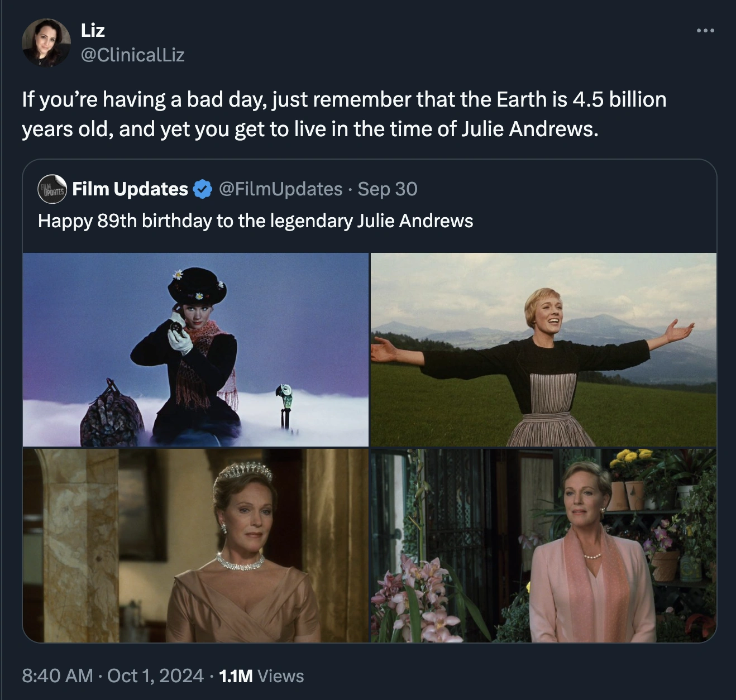The image size is (736, 700).
Task: Click the Happy 89th birthday quoted text
Action: pos(255,221)
